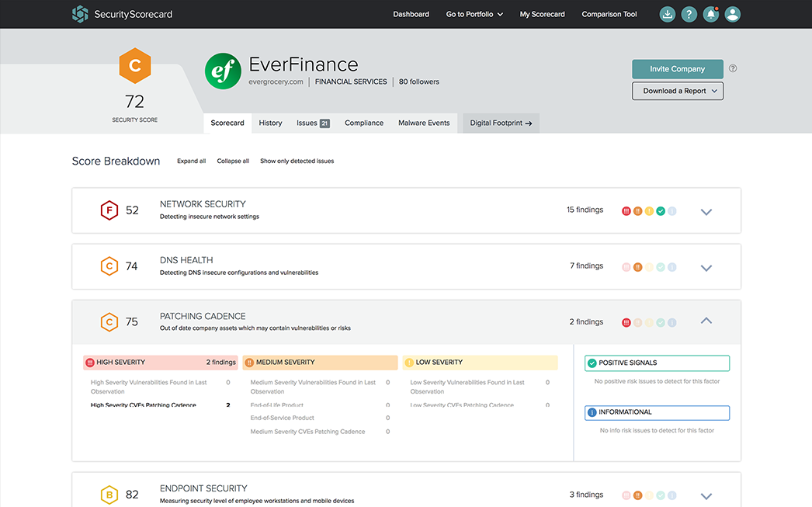Open the notifications bell
The width and height of the screenshot is (812, 507).
(x=711, y=14)
